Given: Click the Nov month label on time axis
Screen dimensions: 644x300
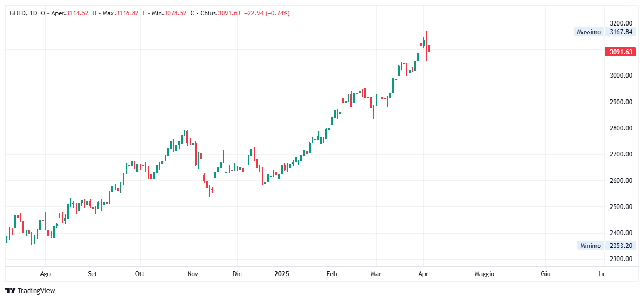Looking at the screenshot, I should (193, 274).
